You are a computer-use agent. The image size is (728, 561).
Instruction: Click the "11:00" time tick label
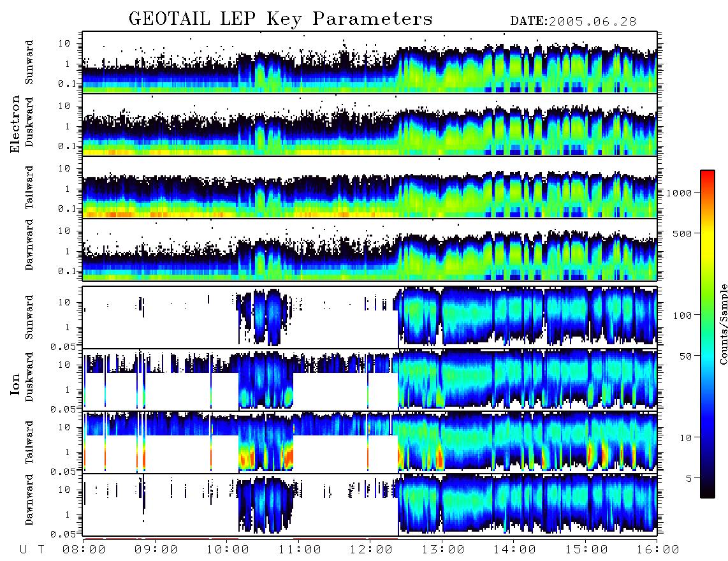pos(300,550)
